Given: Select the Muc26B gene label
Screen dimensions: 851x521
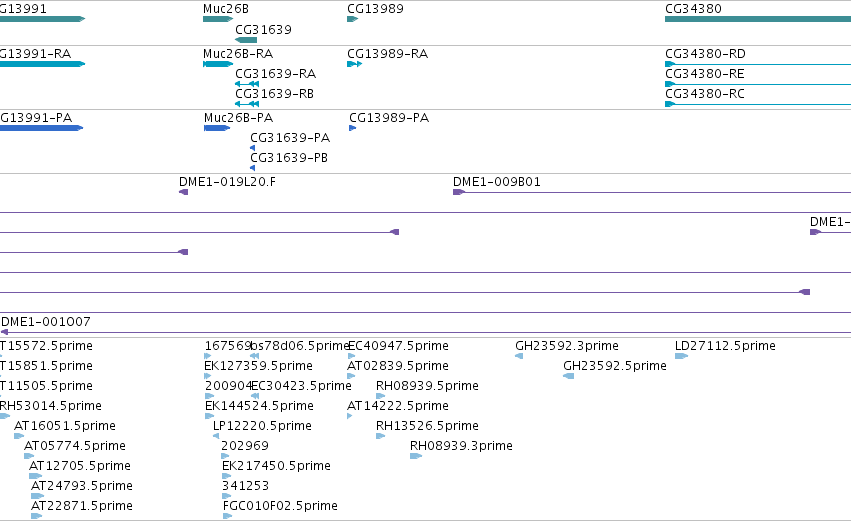Looking at the screenshot, I should pyautogui.click(x=226, y=9).
